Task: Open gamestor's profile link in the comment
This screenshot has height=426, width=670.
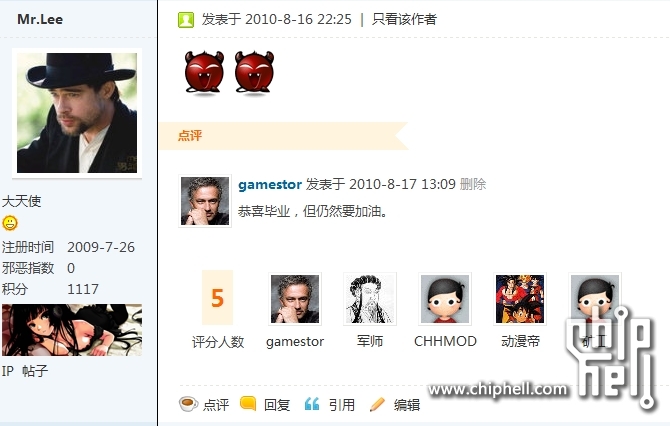Action: pos(270,185)
